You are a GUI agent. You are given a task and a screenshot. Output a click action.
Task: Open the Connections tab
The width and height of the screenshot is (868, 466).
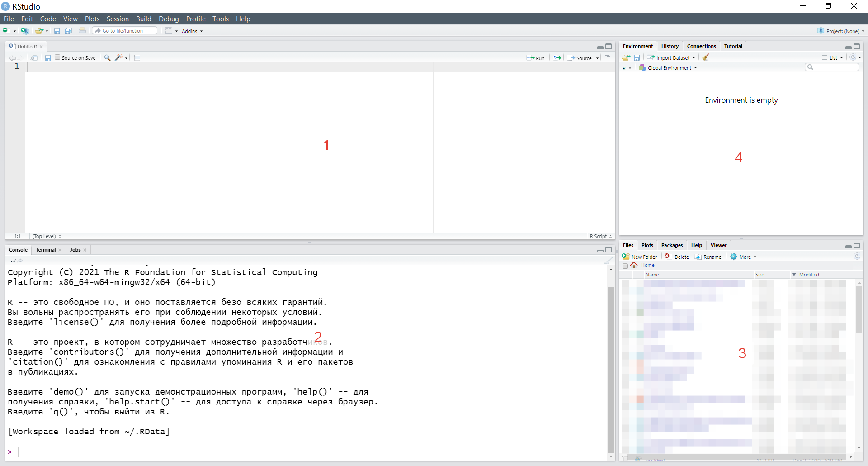point(701,46)
